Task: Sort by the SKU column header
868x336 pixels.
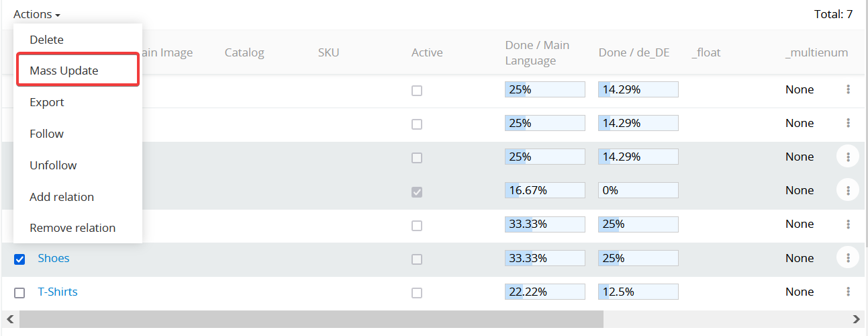Action: [x=328, y=52]
